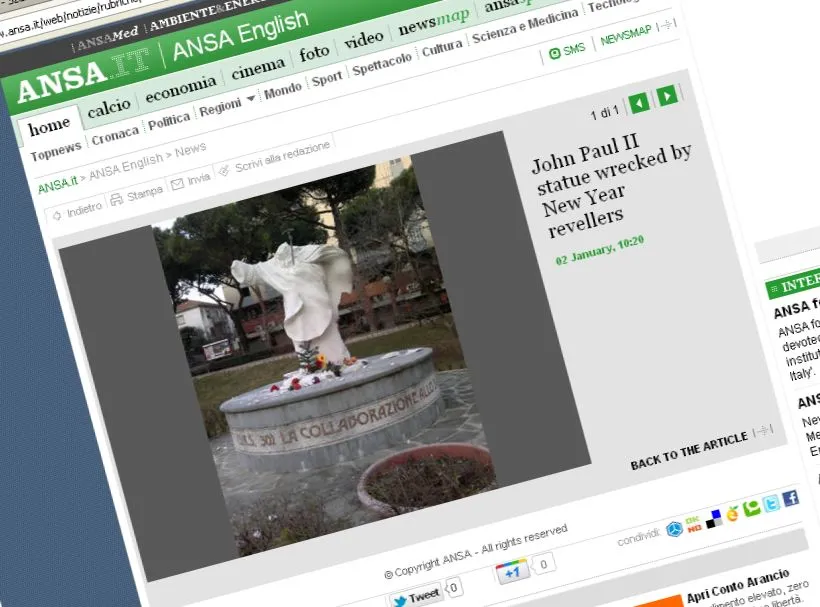The width and height of the screenshot is (820, 607).
Task: Click the OKNO share icon
Action: click(x=695, y=524)
